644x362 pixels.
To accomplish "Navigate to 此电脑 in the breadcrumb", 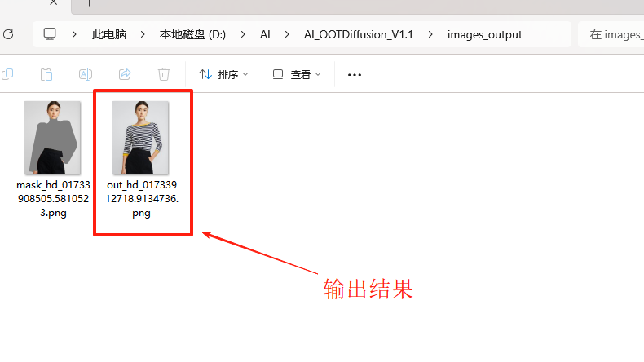I will coord(109,35).
